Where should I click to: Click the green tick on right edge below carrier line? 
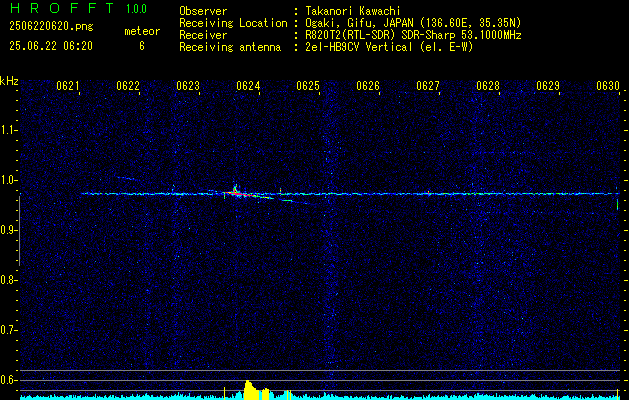(x=617, y=204)
